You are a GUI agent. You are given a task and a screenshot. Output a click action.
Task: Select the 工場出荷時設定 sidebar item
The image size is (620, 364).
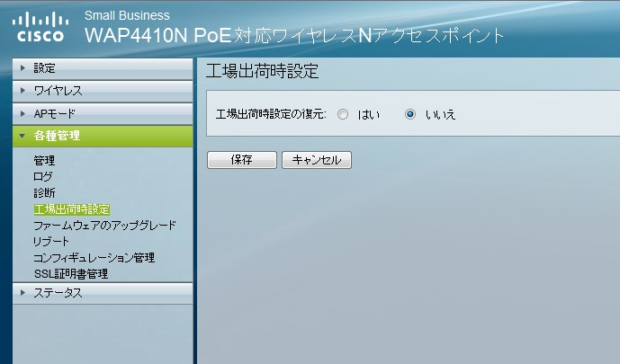tap(72, 209)
